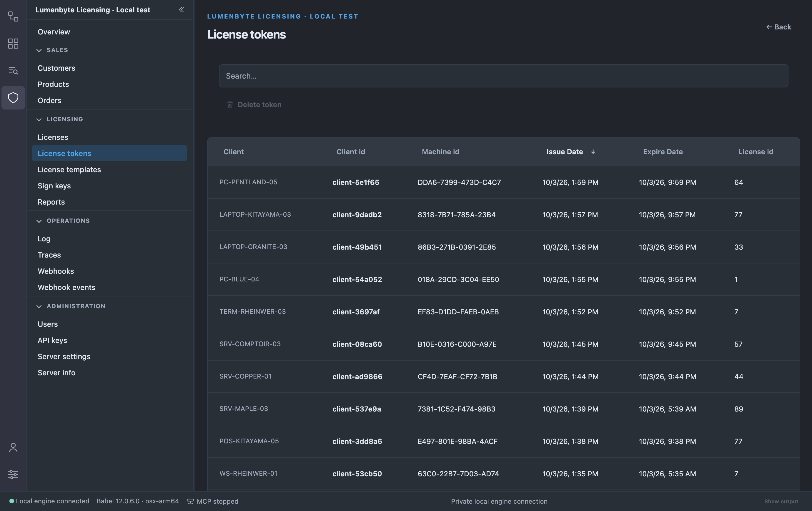
Task: Collapse the OPERATIONS section
Action: pyautogui.click(x=39, y=221)
